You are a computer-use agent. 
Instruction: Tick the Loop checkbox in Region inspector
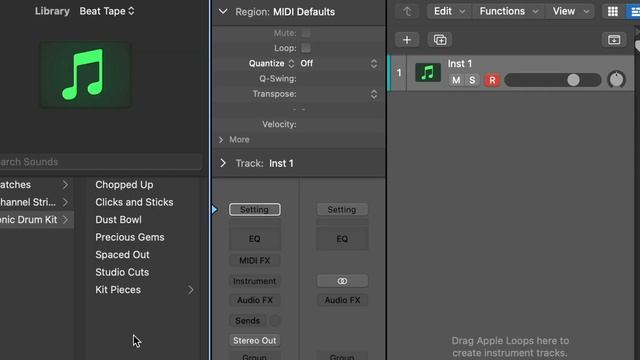coord(306,48)
